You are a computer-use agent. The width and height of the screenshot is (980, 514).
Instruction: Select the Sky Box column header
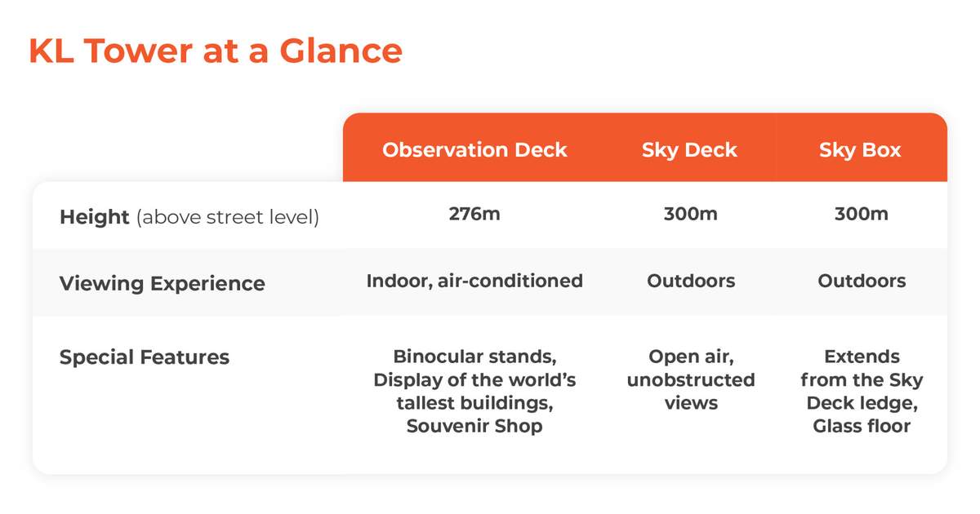tap(860, 150)
